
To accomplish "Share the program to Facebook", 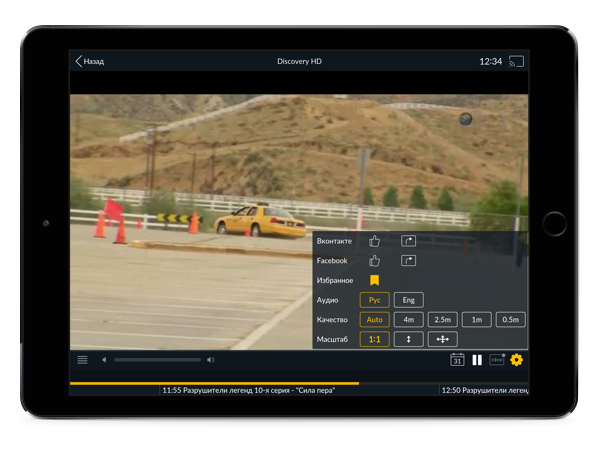I will click(408, 261).
